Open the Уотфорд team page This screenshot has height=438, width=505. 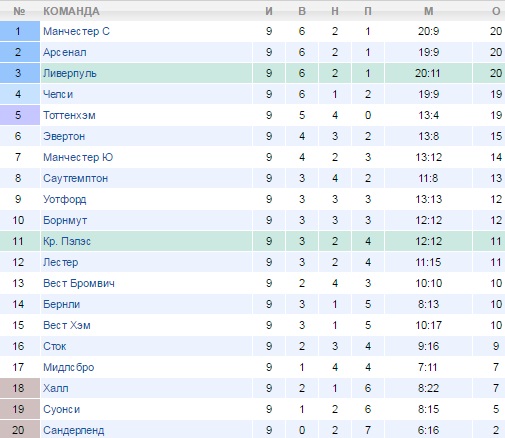pos(65,199)
